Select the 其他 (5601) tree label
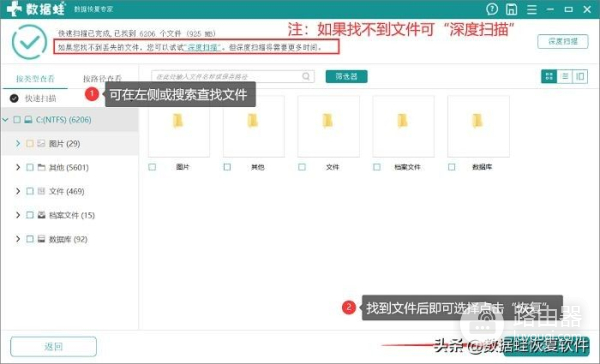The height and width of the screenshot is (364, 600). pos(69,167)
